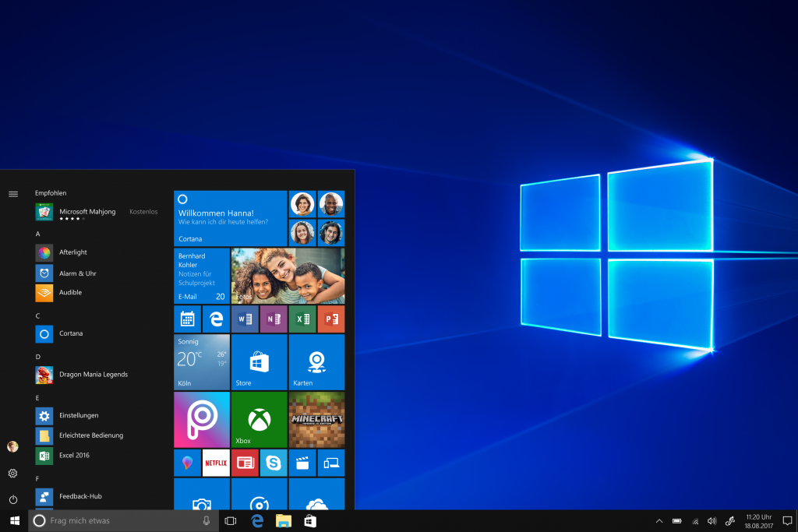Open the Köln weather tile
This screenshot has height=532, width=798.
tap(202, 362)
